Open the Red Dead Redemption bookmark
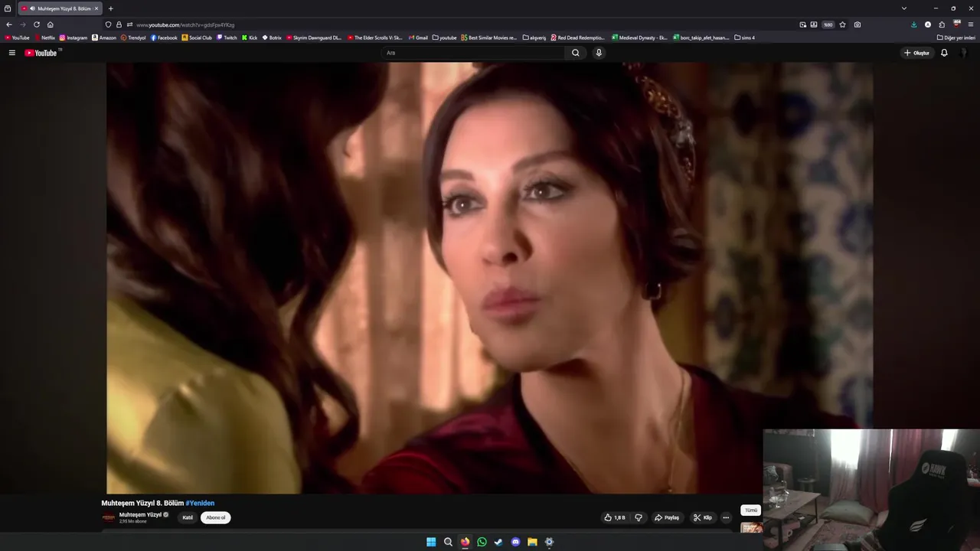Image resolution: width=980 pixels, height=551 pixels. point(578,37)
